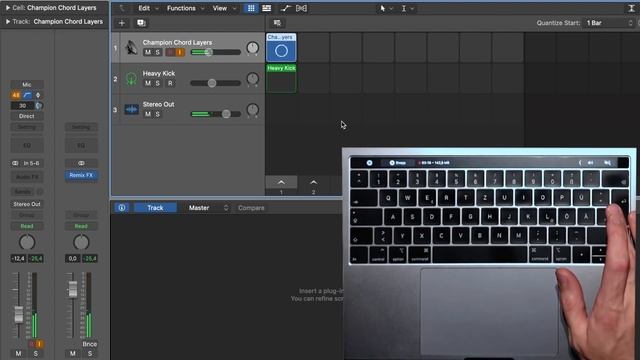Click the right channel strip pan knob

81,242
